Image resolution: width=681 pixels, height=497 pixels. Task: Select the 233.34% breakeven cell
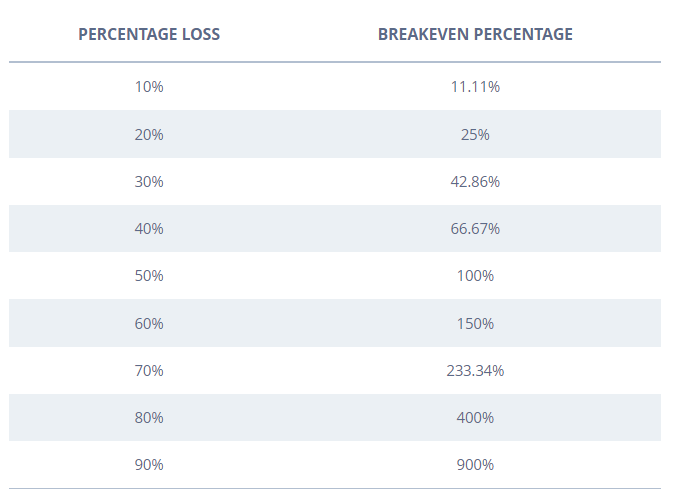tap(475, 371)
